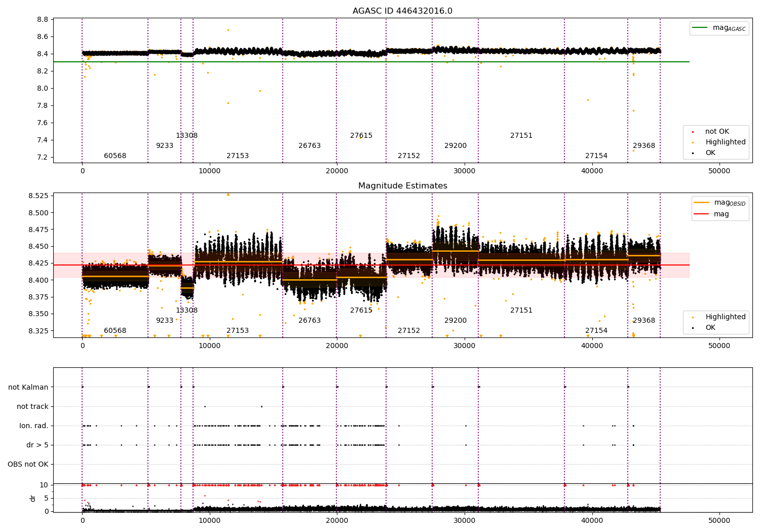
Task: Click the 8.0 y-axis tick in top plot
Action: (x=43, y=88)
